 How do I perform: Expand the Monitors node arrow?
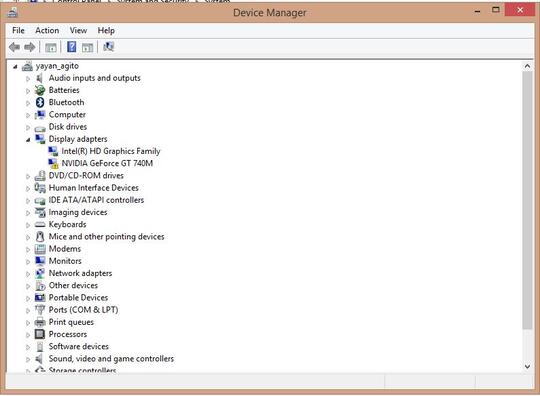pyautogui.click(x=28, y=262)
